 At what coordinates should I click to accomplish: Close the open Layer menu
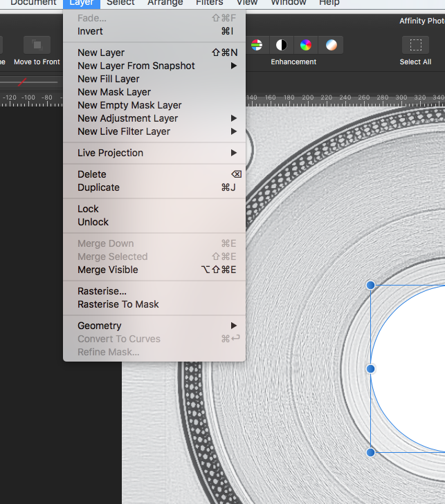pos(82,3)
